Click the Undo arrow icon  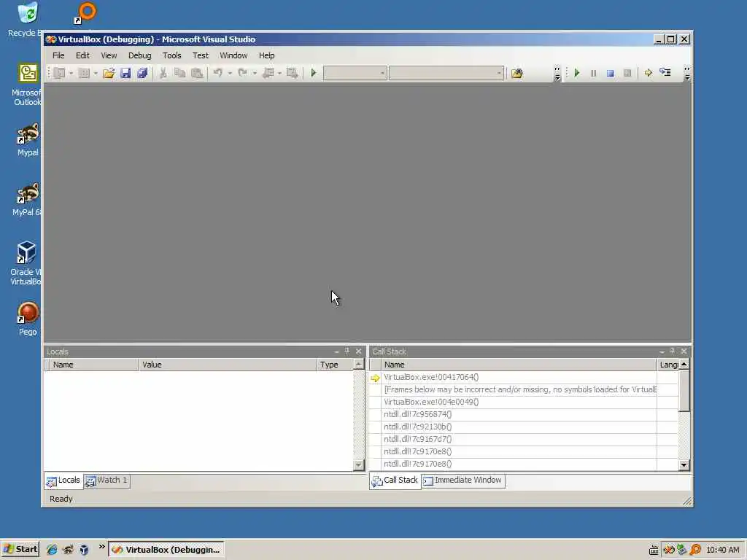(217, 74)
